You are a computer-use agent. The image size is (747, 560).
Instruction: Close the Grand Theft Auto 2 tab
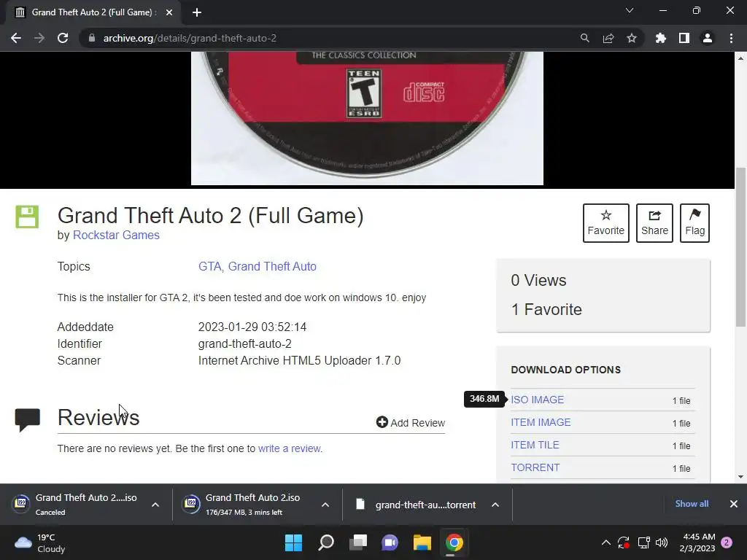tap(169, 12)
